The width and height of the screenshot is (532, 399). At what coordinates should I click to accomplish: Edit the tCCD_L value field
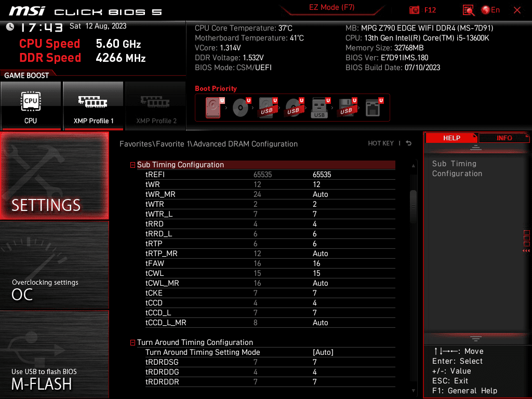tap(314, 312)
